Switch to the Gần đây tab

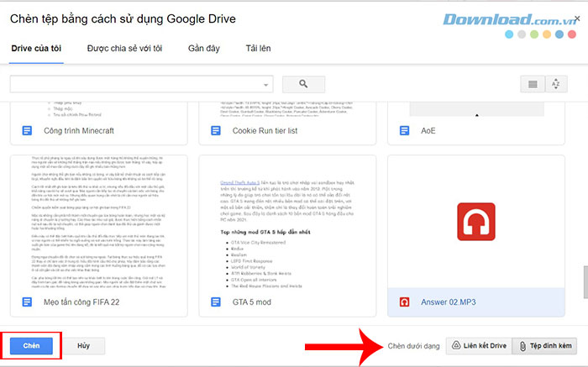coord(205,48)
